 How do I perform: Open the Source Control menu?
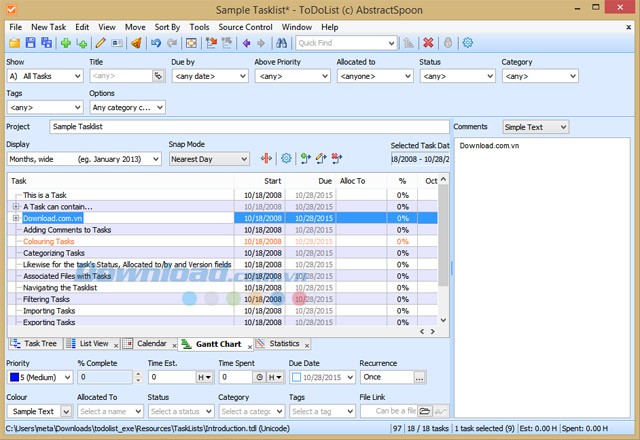tap(245, 26)
